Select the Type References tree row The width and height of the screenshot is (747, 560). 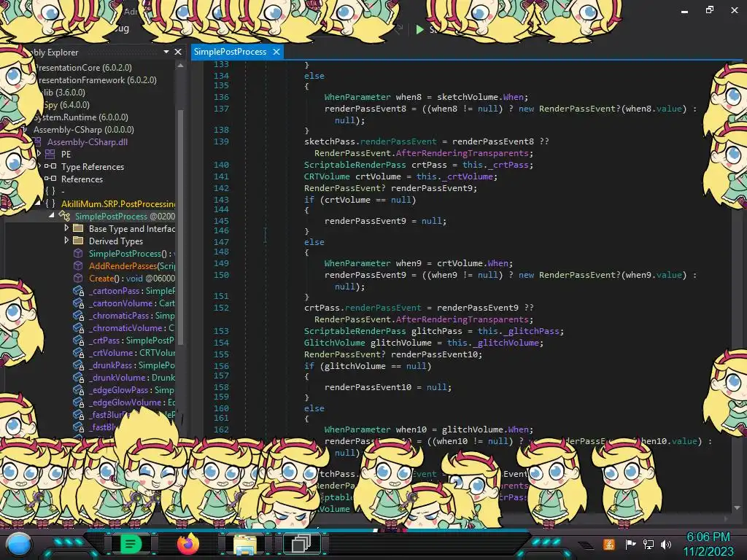(x=93, y=167)
